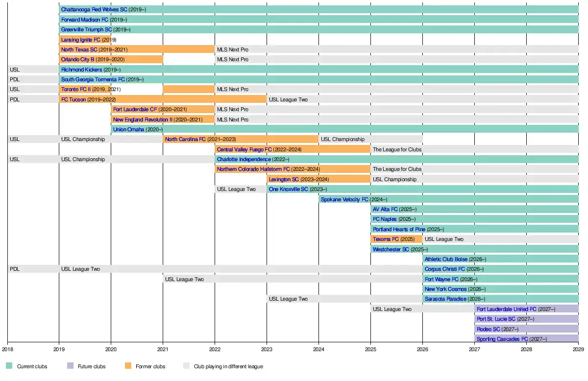
Task: Open the FC Naples link
Action: [385, 219]
